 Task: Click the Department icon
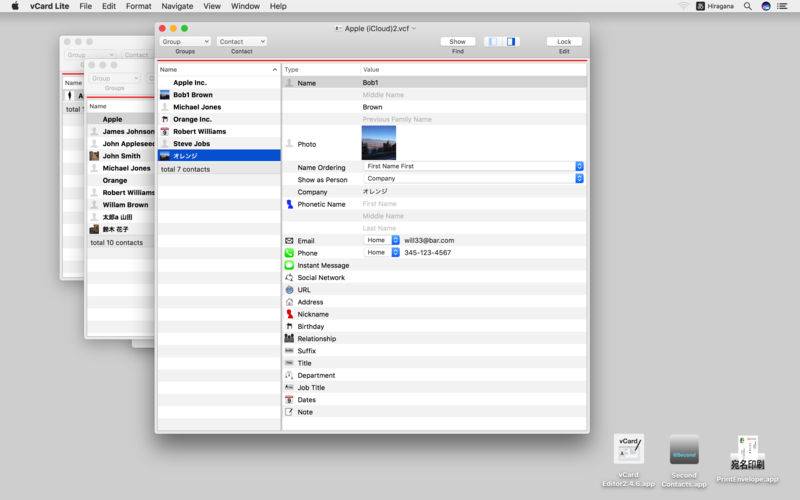289,375
